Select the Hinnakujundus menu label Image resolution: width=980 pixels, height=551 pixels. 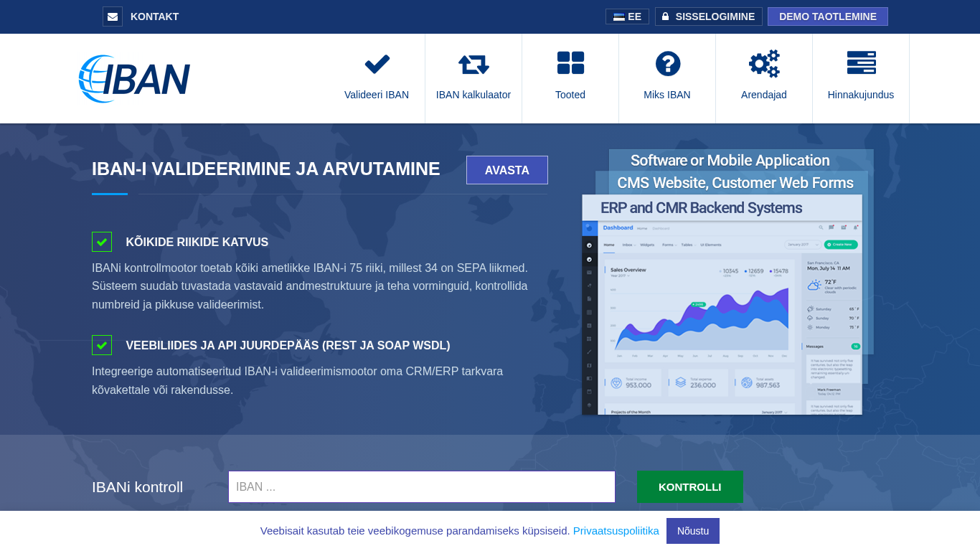coord(860,95)
